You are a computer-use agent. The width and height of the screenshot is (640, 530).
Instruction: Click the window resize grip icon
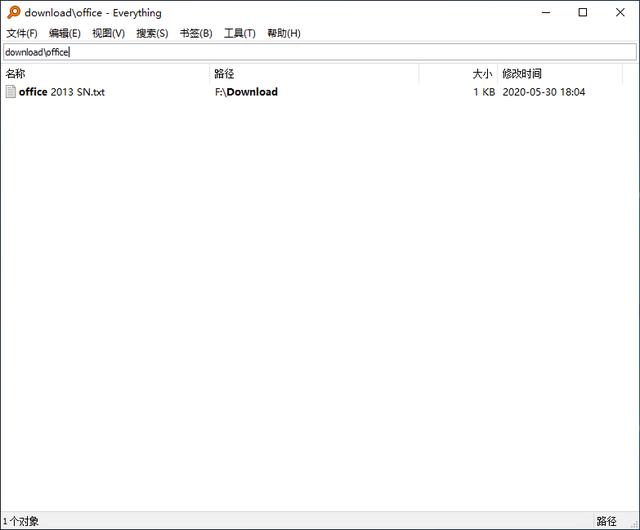click(x=634, y=524)
